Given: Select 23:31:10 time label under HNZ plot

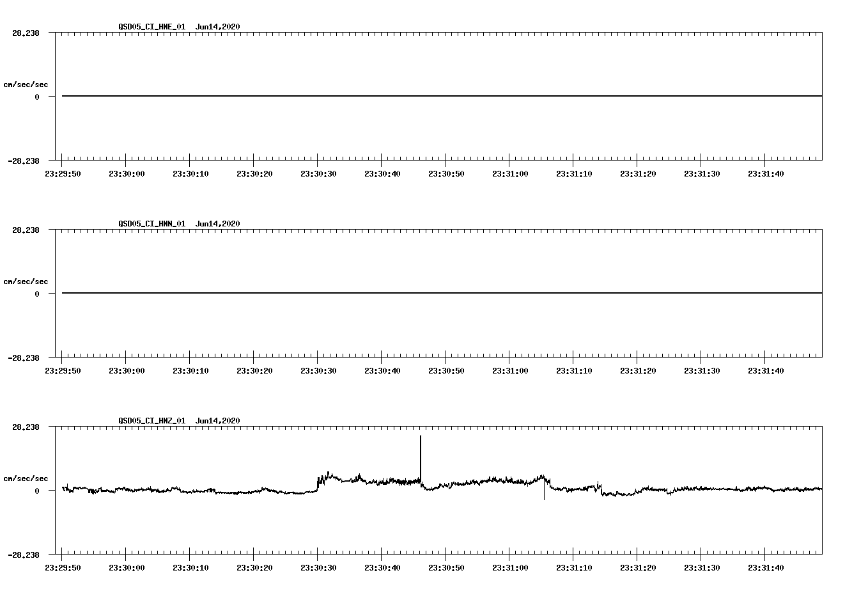Looking at the screenshot, I should (x=574, y=568).
